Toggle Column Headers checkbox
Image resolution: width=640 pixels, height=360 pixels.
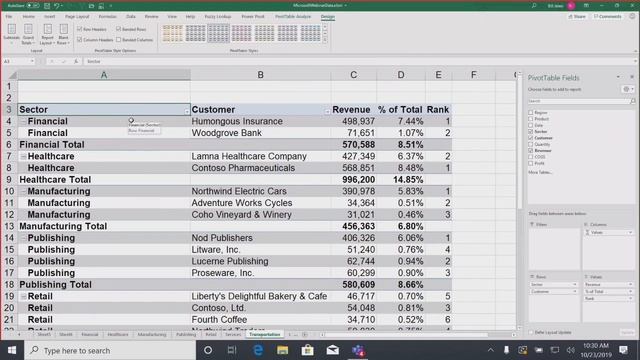[x=80, y=40]
